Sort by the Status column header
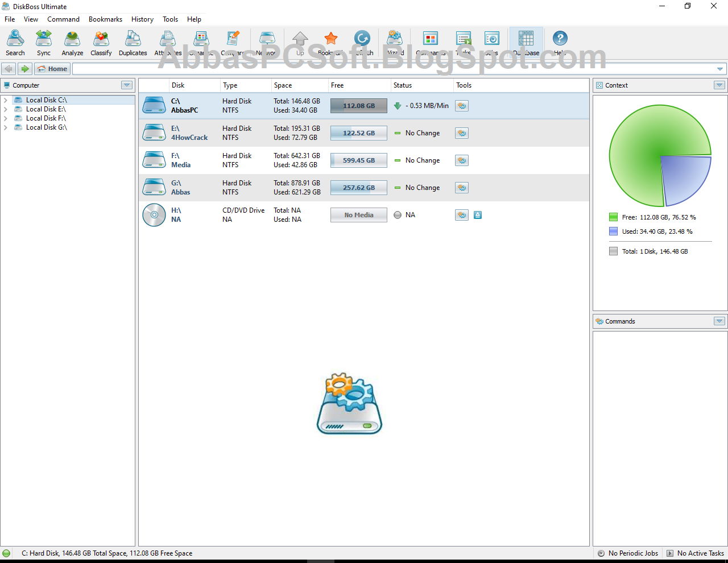 422,85
